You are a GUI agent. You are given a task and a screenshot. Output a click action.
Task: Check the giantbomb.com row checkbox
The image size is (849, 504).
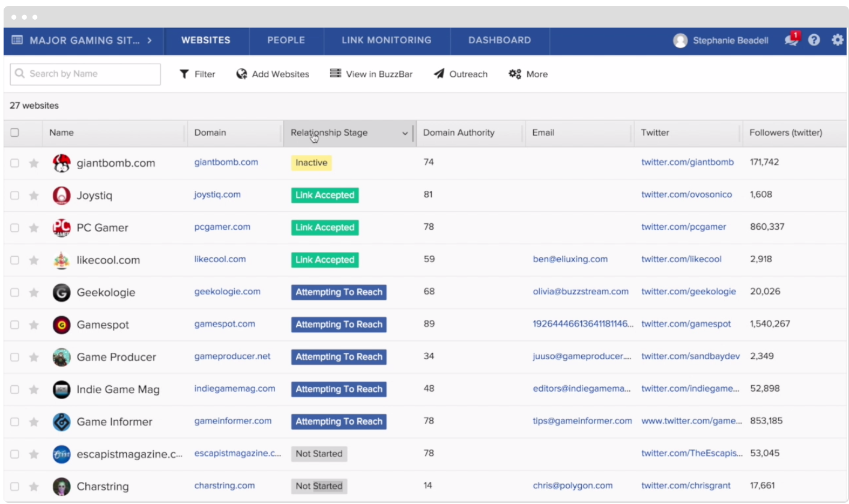point(14,163)
